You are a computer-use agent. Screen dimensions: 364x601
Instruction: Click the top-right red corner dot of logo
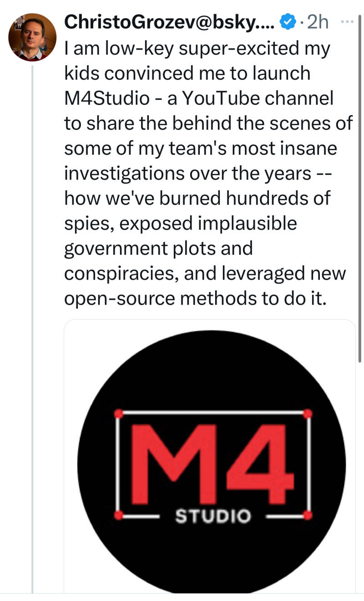click(x=308, y=413)
